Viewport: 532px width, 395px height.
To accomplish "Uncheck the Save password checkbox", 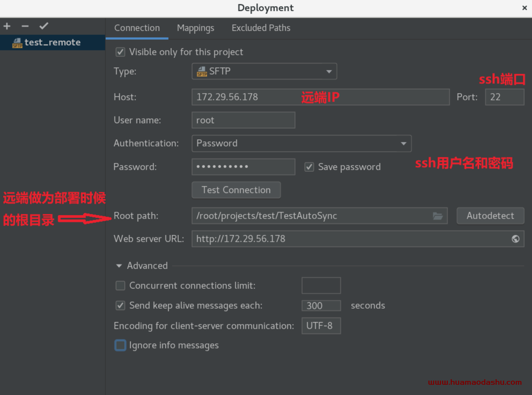I will 309,167.
